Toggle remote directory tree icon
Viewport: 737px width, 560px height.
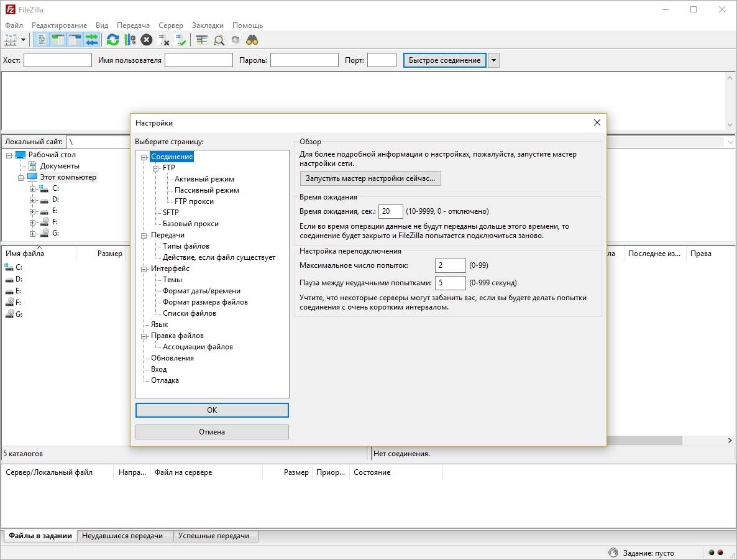pyautogui.click(x=75, y=40)
